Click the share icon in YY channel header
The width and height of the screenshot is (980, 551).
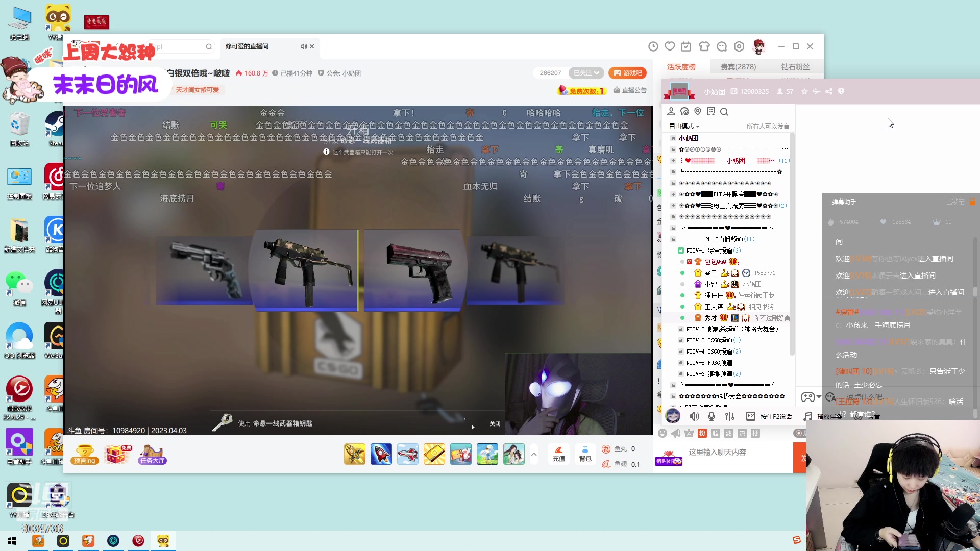coord(829,91)
